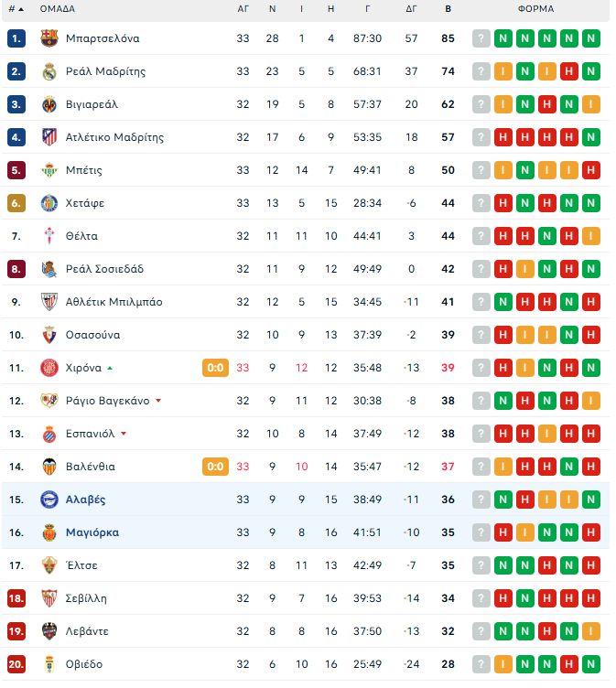Click the Levante club crest
The image size is (616, 688).
coord(49,631)
